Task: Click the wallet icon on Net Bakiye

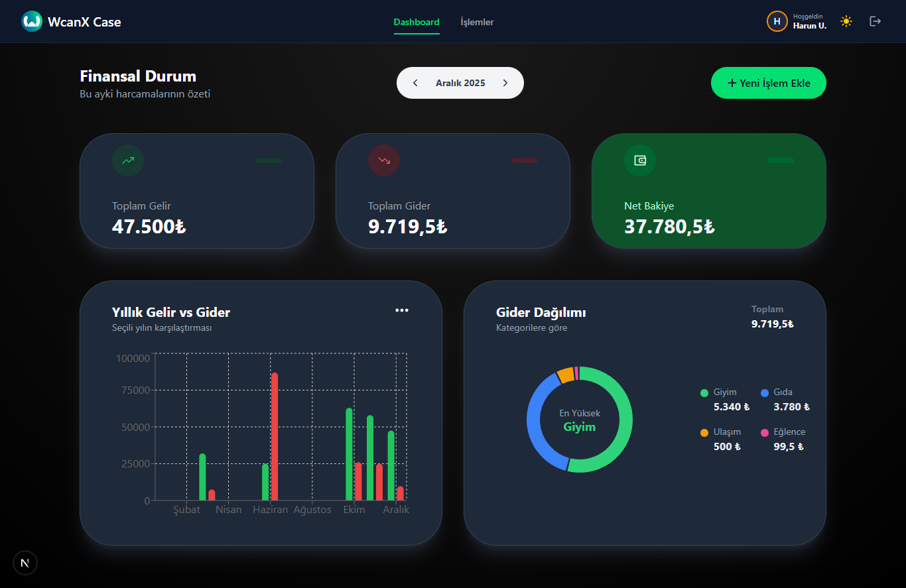Action: click(x=640, y=160)
